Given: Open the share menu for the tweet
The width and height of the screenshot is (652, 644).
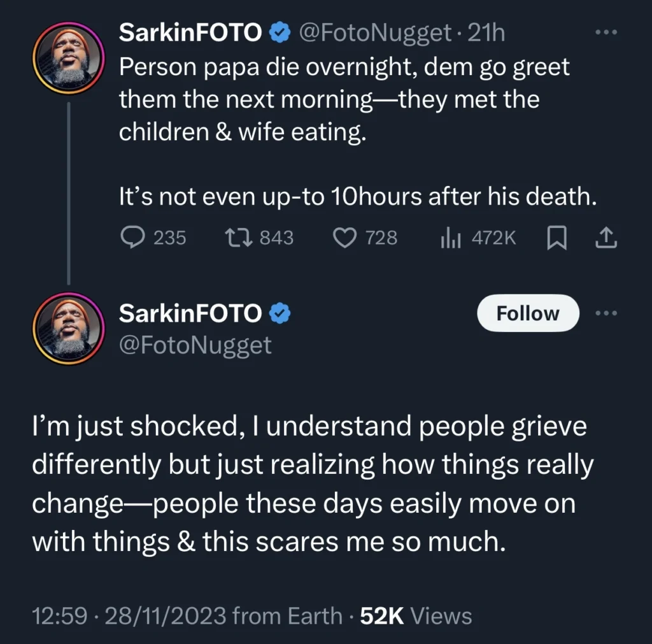Looking at the screenshot, I should point(606,238).
